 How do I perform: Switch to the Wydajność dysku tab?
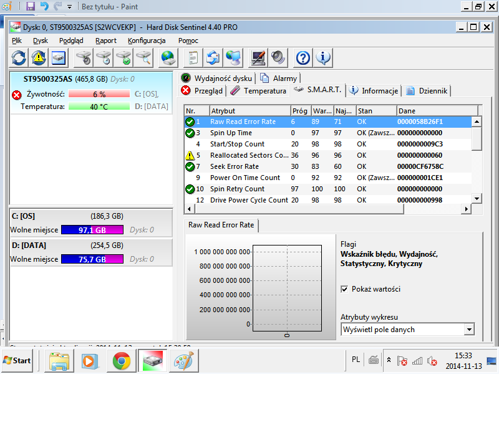pos(217,79)
